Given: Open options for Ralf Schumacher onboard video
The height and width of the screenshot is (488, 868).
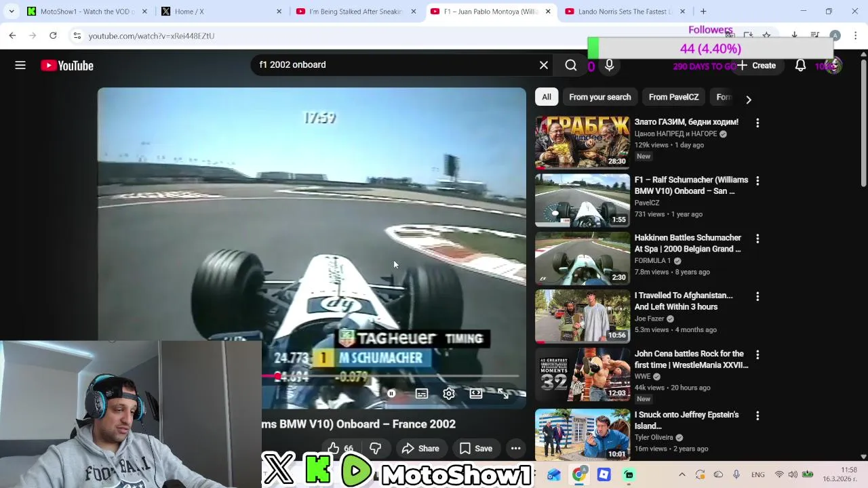Looking at the screenshot, I should [757, 181].
